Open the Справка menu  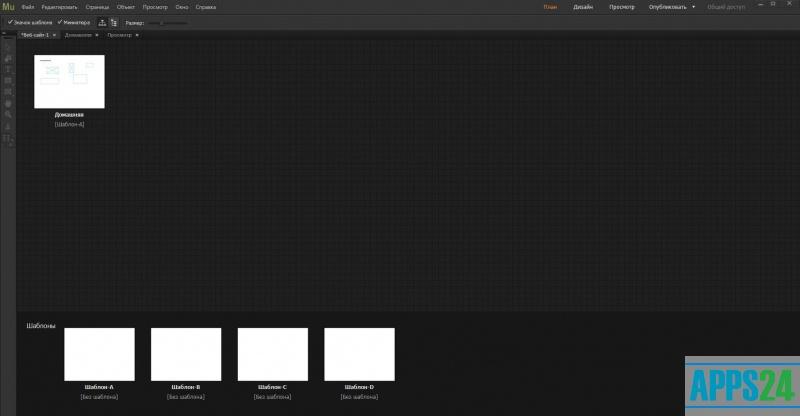(x=206, y=7)
